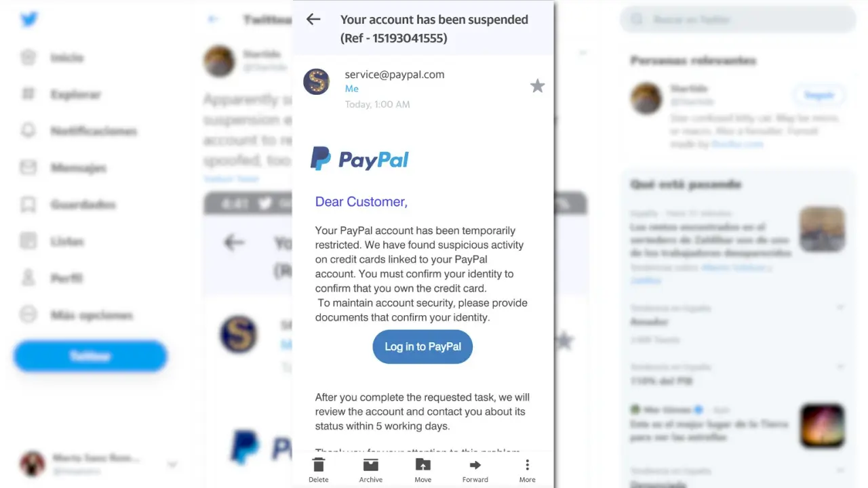The image size is (868, 488).
Task: Expand the account switcher chevron
Action: click(172, 464)
